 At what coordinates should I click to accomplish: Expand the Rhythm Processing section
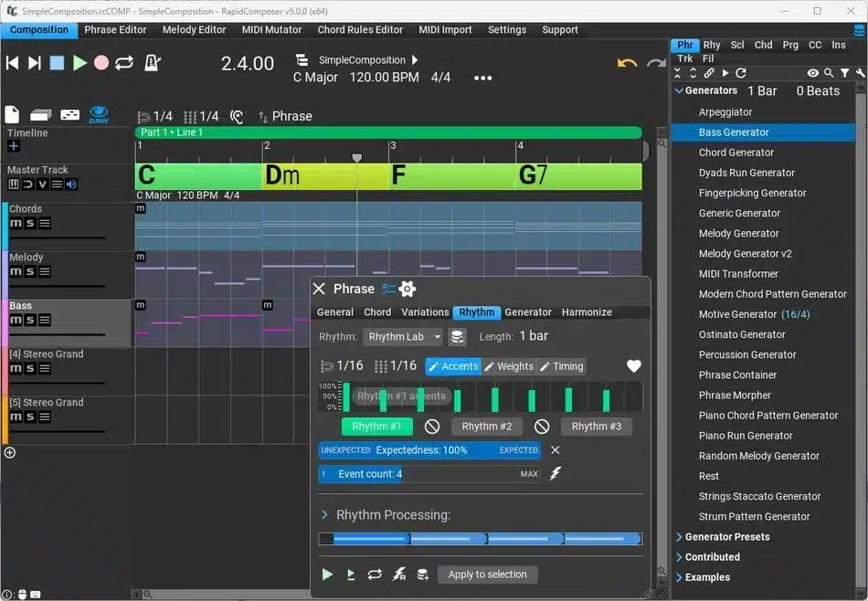324,515
